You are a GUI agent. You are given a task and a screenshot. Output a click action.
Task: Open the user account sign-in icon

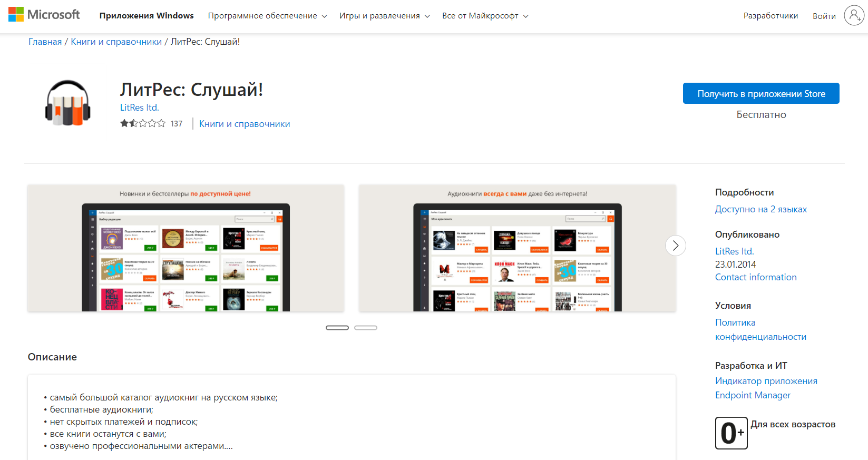(x=854, y=15)
